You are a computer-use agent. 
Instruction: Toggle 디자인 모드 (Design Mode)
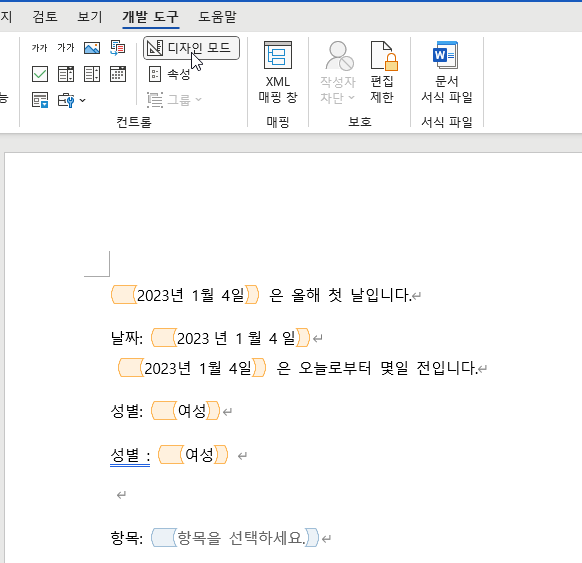[x=191, y=48]
